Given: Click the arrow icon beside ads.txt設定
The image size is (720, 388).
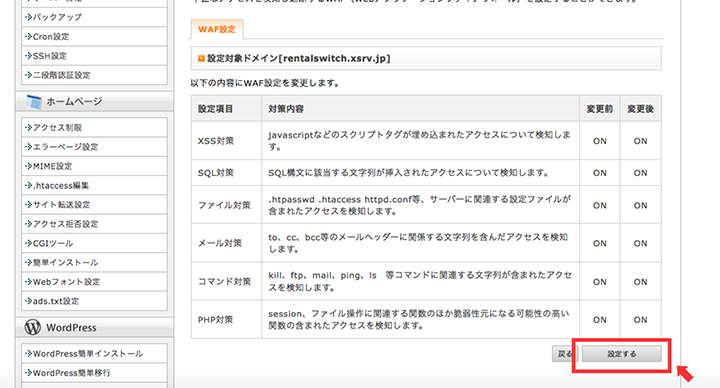Looking at the screenshot, I should click(28, 301).
